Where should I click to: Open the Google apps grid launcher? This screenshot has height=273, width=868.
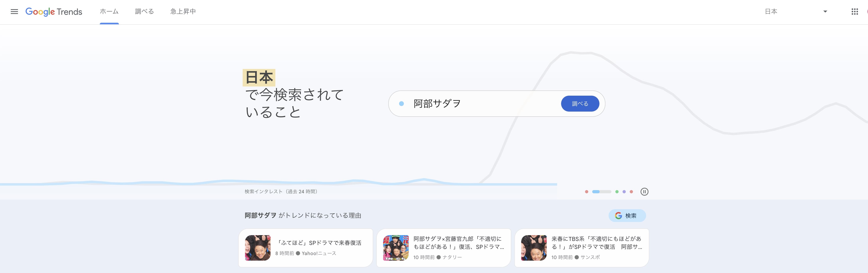click(855, 12)
